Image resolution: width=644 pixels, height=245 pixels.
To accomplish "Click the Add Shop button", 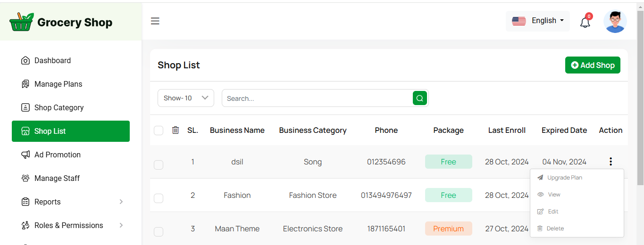I will click(593, 65).
